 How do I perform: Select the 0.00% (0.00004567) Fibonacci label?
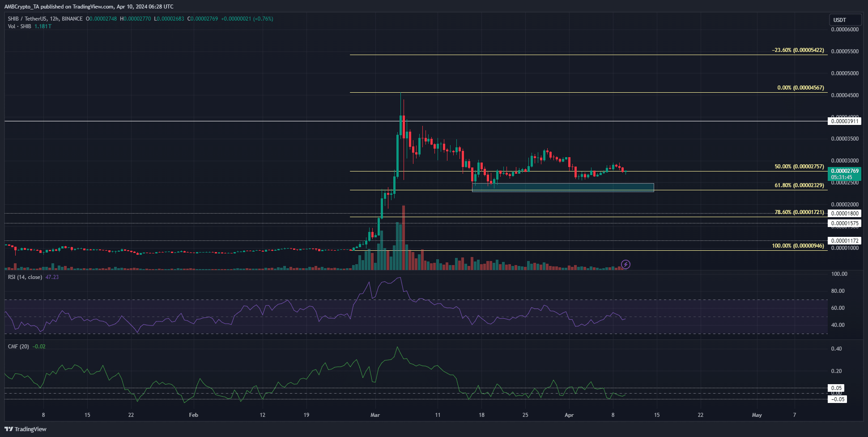[x=800, y=88]
